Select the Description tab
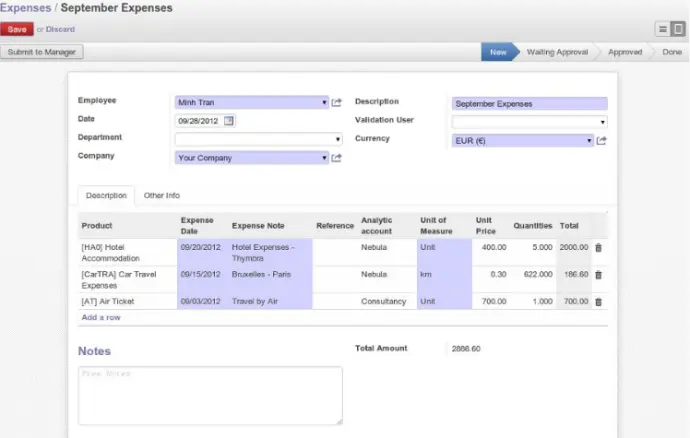690x438 pixels. coord(106,195)
